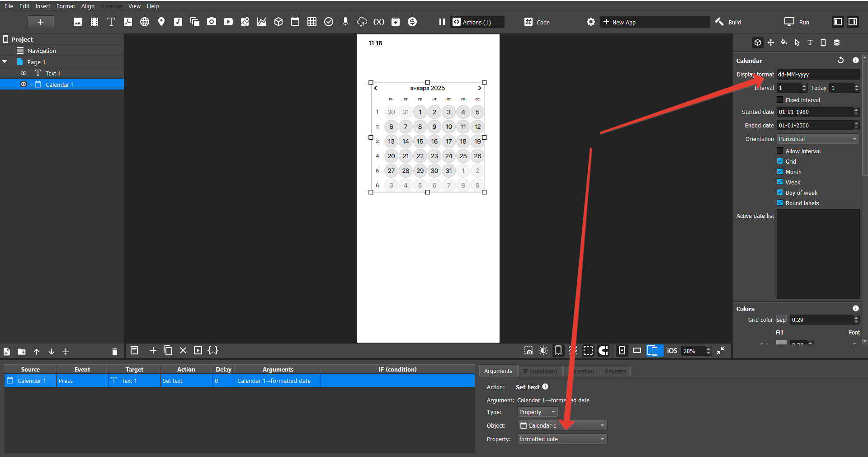Insert a map pin element
This screenshot has height=457, width=868.
161,22
